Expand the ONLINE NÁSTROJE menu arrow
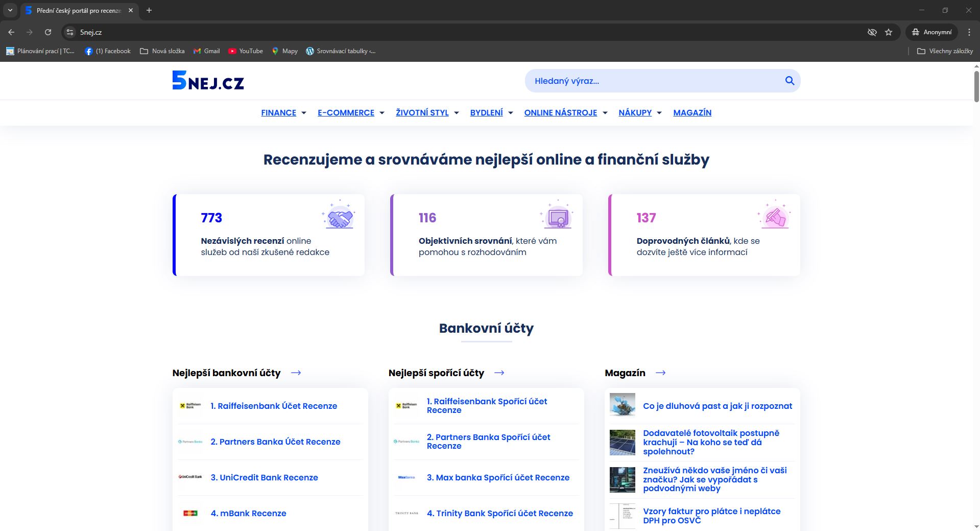Image resolution: width=980 pixels, height=531 pixels. (605, 113)
